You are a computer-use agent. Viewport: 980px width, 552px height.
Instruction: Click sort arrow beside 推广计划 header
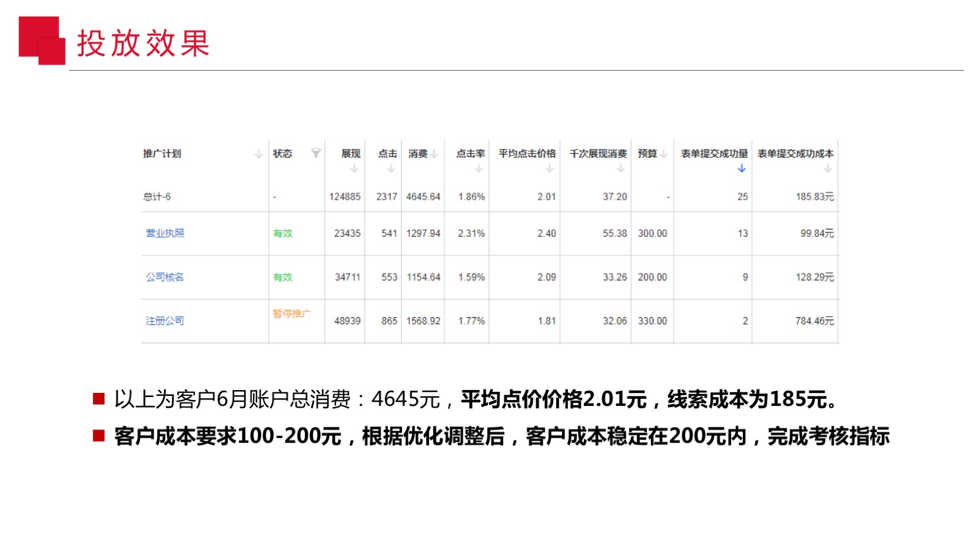click(x=258, y=154)
